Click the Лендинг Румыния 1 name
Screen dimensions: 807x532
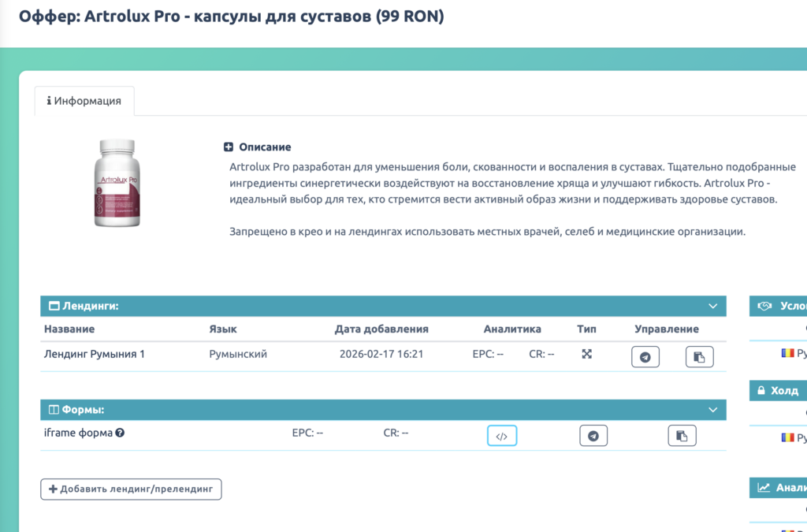click(x=95, y=354)
